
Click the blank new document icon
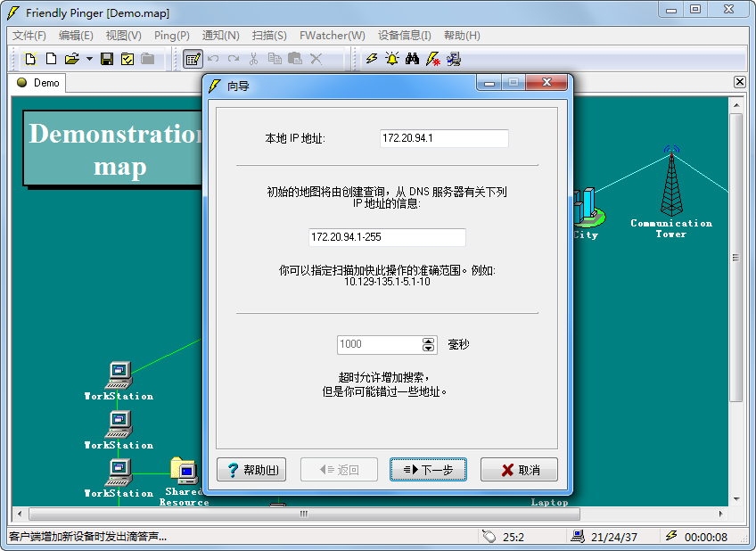pyautogui.click(x=51, y=59)
